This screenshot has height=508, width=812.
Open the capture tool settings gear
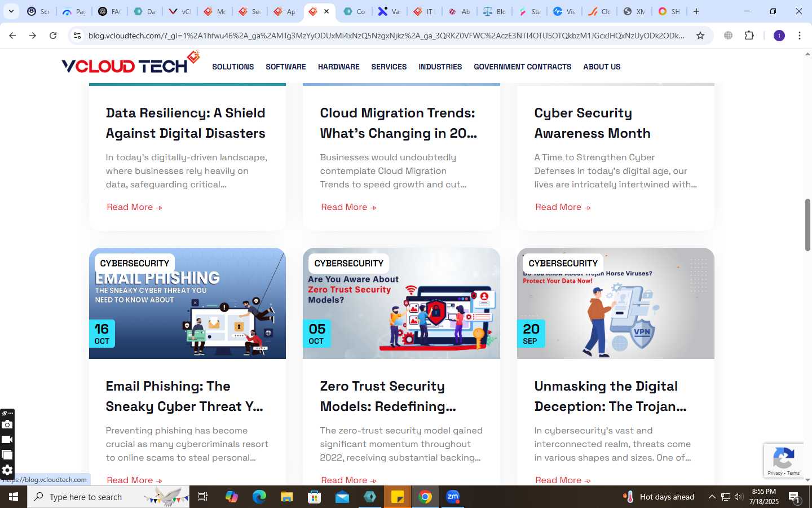(7, 470)
